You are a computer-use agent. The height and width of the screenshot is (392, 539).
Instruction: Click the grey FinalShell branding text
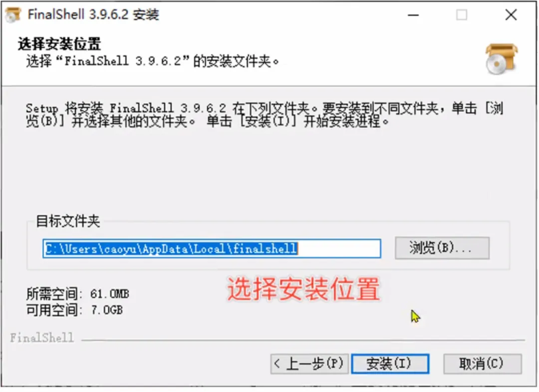point(41,338)
